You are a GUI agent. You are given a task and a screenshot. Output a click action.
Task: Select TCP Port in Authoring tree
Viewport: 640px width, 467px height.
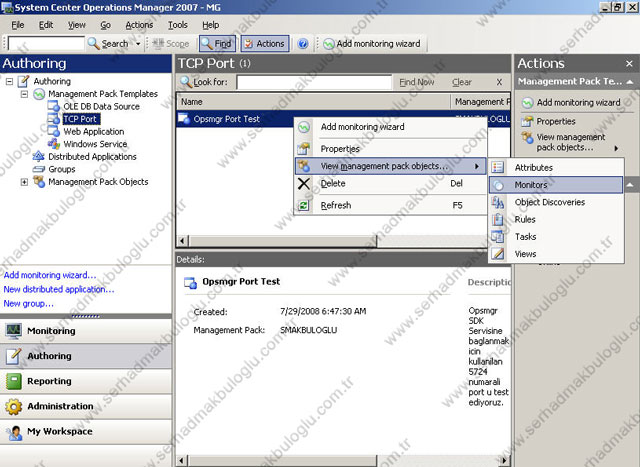pos(80,119)
